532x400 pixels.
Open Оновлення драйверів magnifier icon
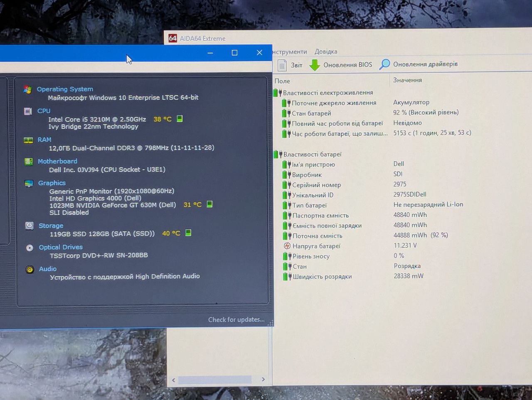click(385, 64)
